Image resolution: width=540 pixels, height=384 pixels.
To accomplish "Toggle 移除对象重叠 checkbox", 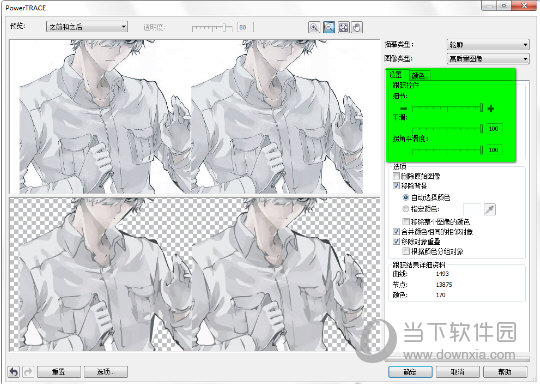I will (x=396, y=241).
